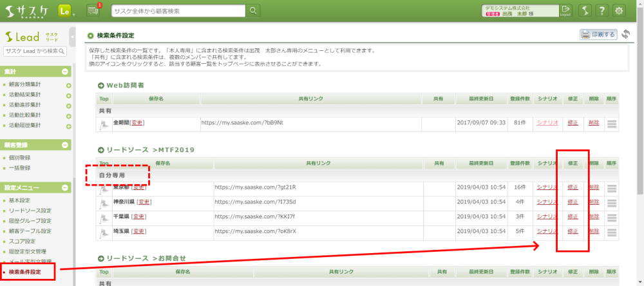Open the chat notifications icon with red badge
The width and height of the screenshot is (644, 286).
click(93, 10)
